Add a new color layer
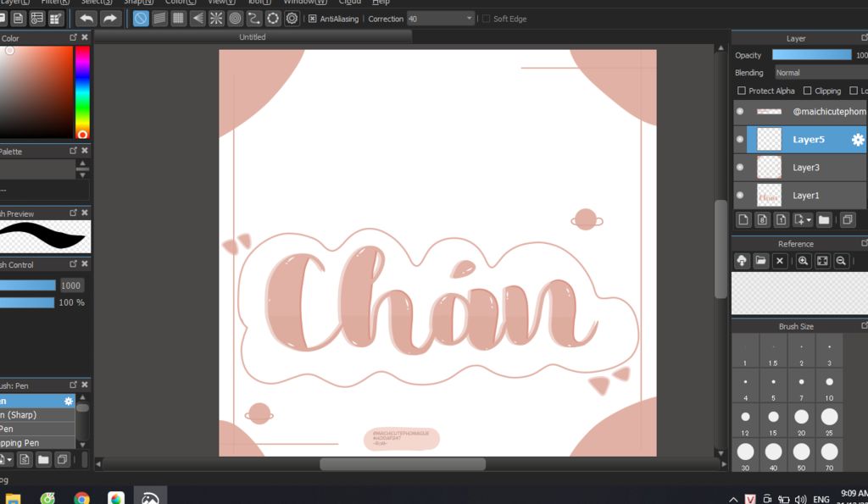The image size is (868, 504). (x=743, y=219)
